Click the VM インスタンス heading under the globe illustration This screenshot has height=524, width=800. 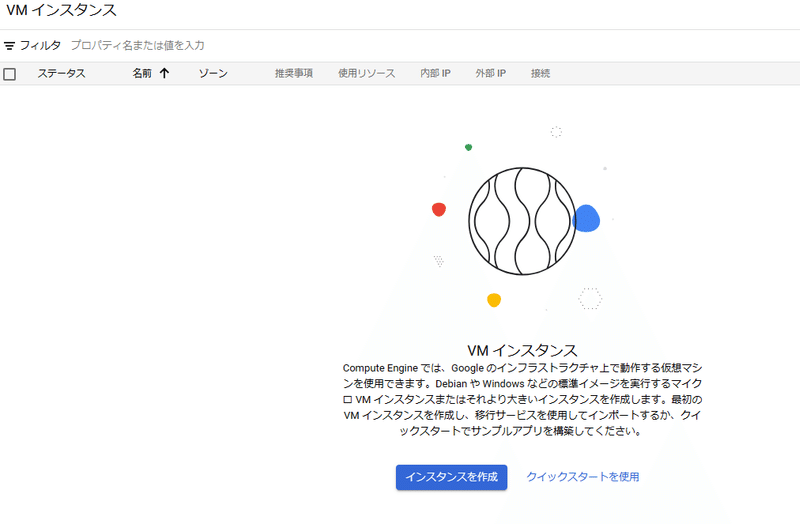pyautogui.click(x=522, y=351)
